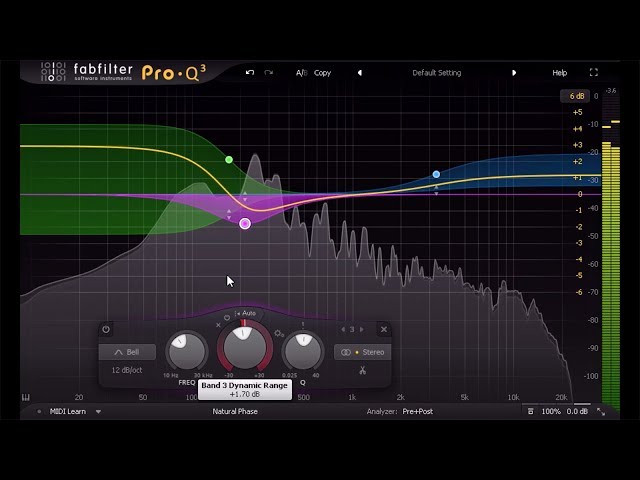Viewport: 640px width, 480px height.
Task: Show the piano keyboard display
Action: [x=26, y=397]
